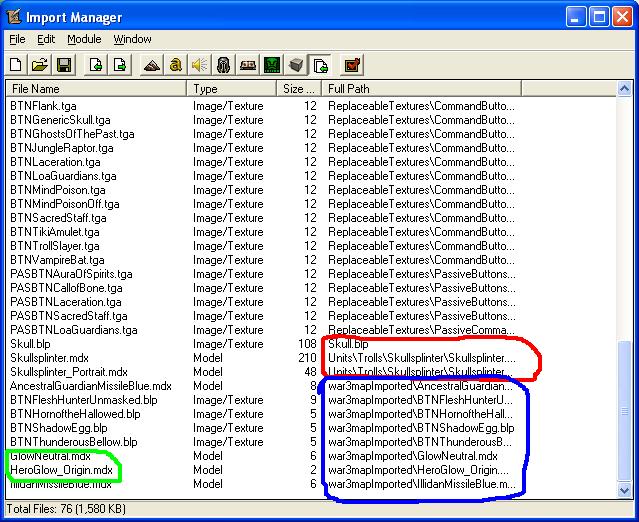This screenshot has height=522, width=639.
Task: Select the BTNMindPoison.tga row
Action: (x=57, y=190)
